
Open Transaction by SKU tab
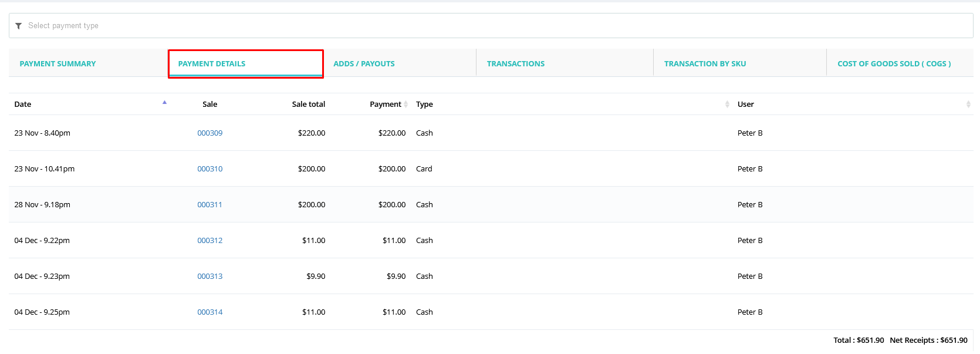tap(705, 63)
